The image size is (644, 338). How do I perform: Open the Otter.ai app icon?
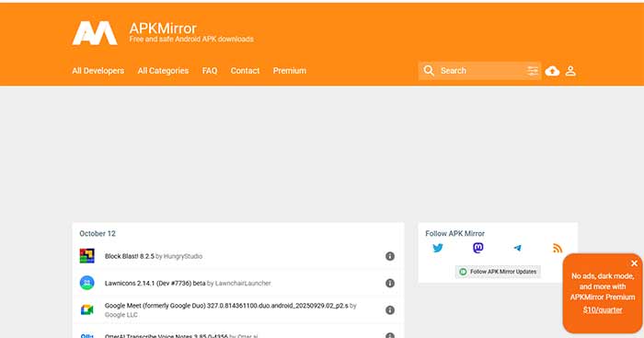87,335
